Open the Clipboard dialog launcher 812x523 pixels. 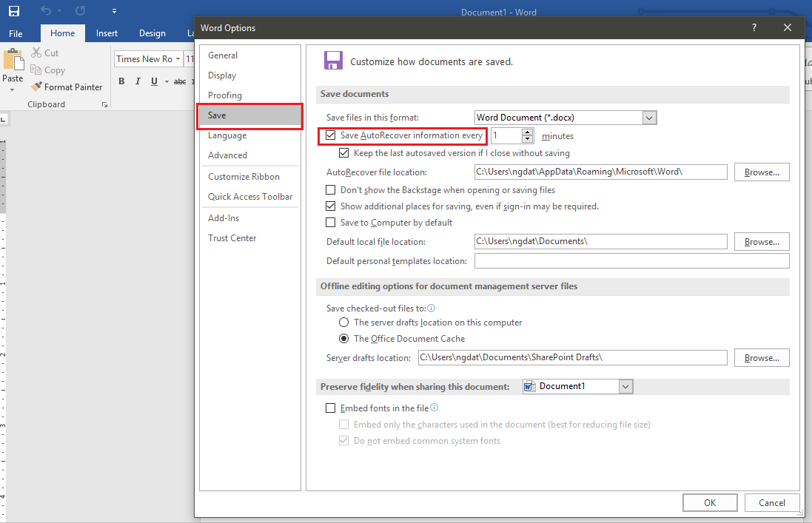click(x=104, y=104)
